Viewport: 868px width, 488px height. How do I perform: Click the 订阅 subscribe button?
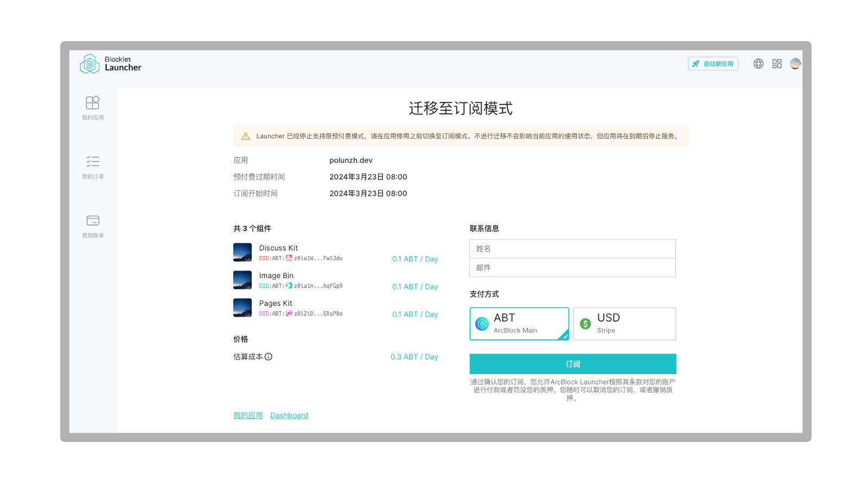pos(572,364)
